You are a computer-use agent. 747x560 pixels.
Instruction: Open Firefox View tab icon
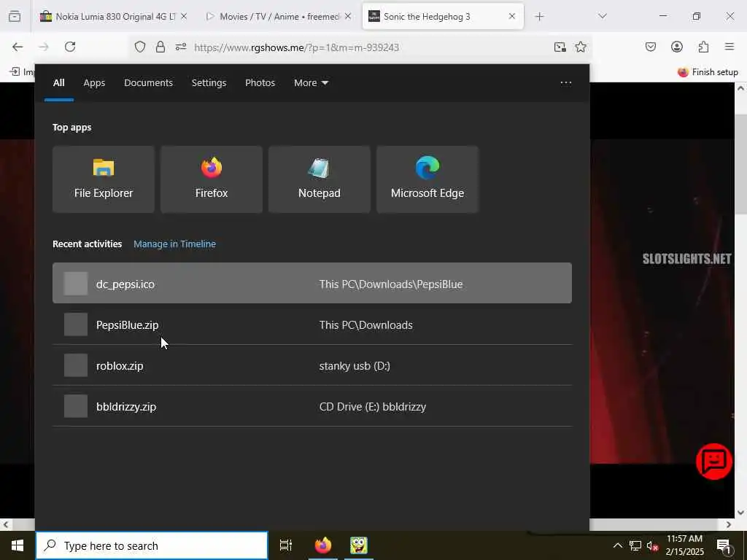[15, 16]
